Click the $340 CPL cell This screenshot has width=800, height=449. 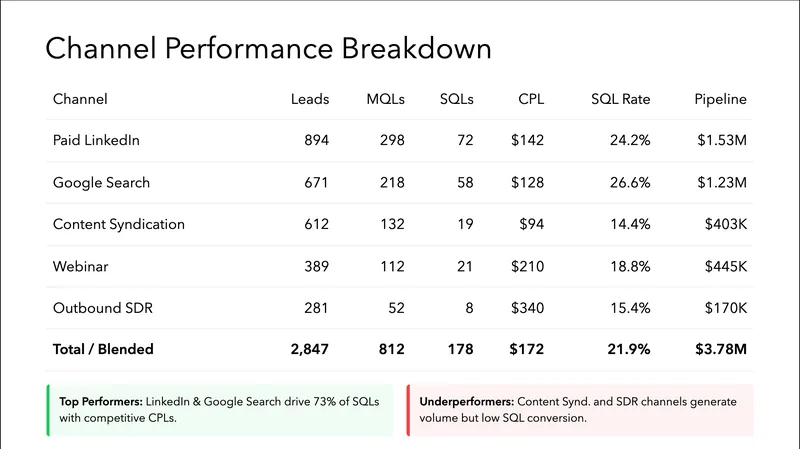[x=525, y=308]
